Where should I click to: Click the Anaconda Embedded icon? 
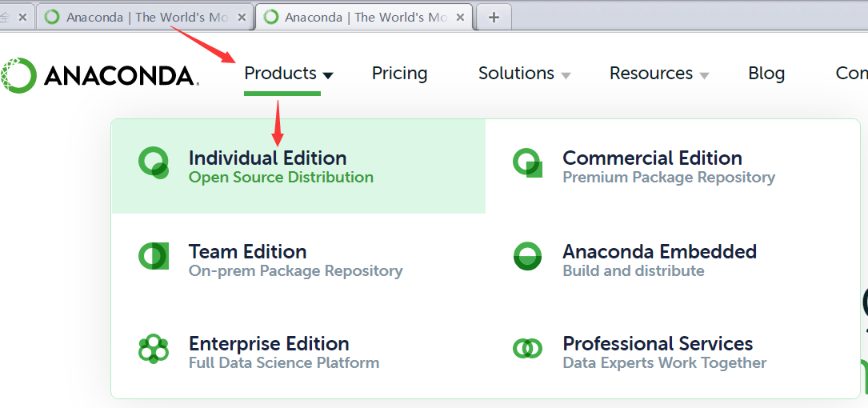[x=527, y=256]
